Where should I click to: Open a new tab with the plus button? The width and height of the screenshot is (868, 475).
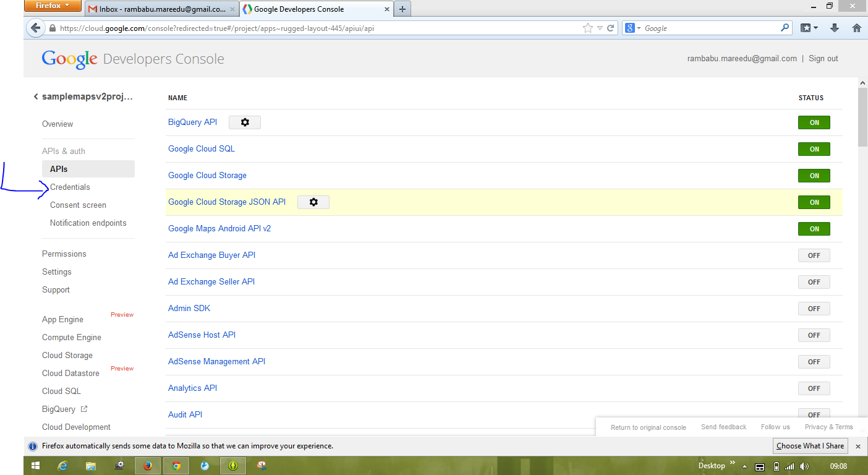pyautogui.click(x=402, y=9)
